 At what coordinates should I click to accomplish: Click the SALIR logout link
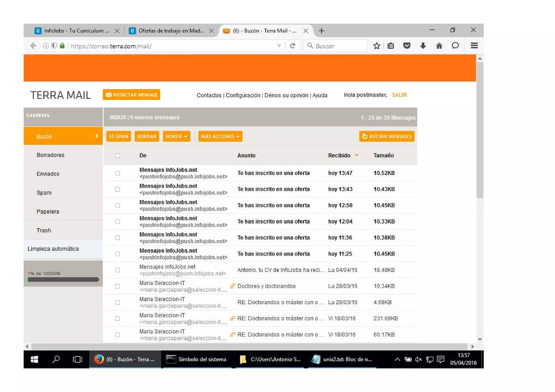(399, 95)
